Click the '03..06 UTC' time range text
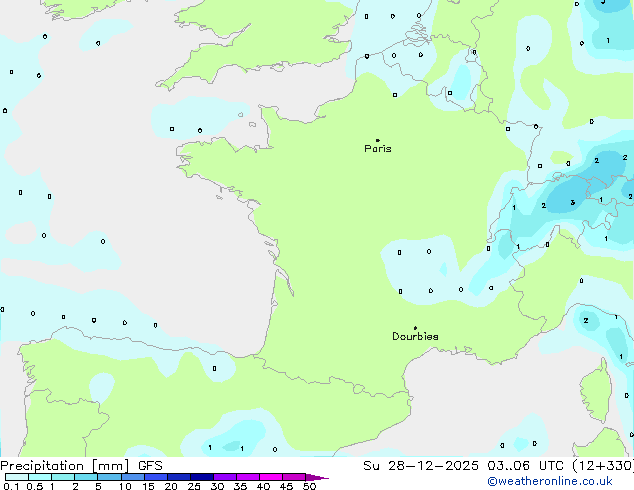Viewport: 634px width, 490px height. (x=525, y=466)
